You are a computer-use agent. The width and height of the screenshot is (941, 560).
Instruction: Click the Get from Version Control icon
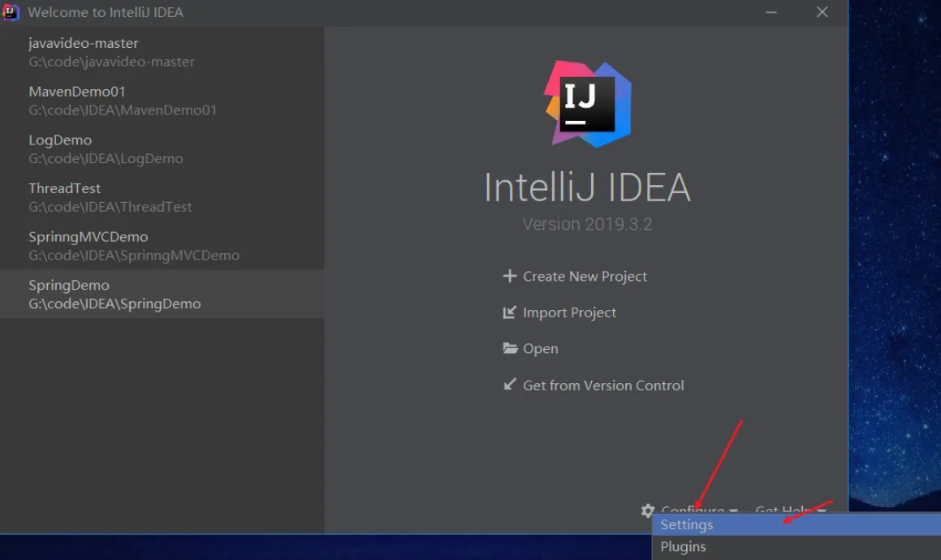510,385
